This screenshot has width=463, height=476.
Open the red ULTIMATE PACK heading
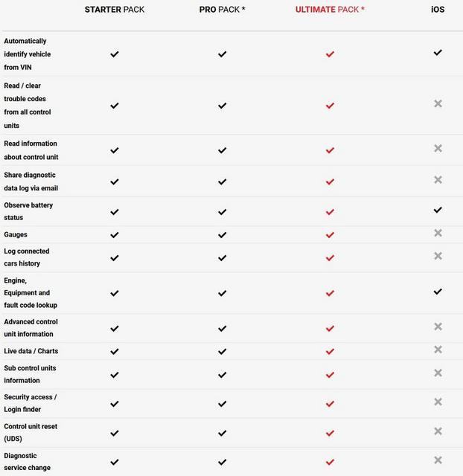point(330,10)
